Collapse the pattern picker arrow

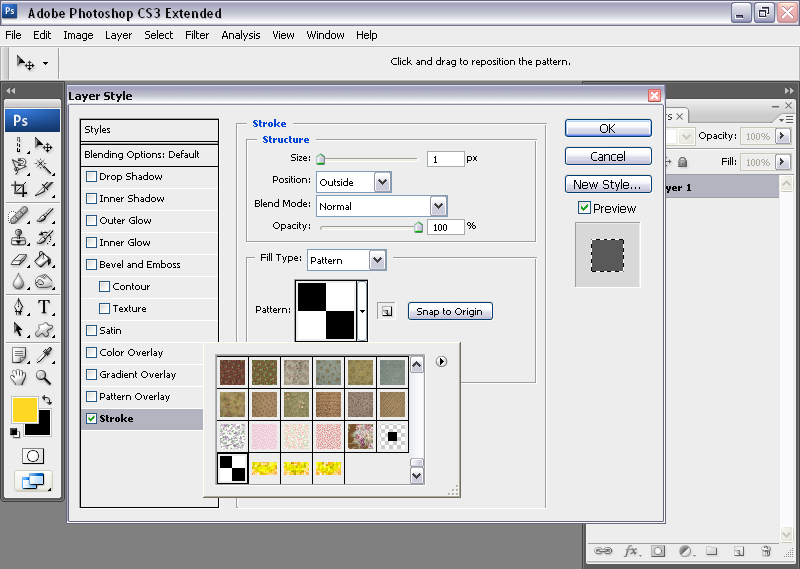pos(362,310)
